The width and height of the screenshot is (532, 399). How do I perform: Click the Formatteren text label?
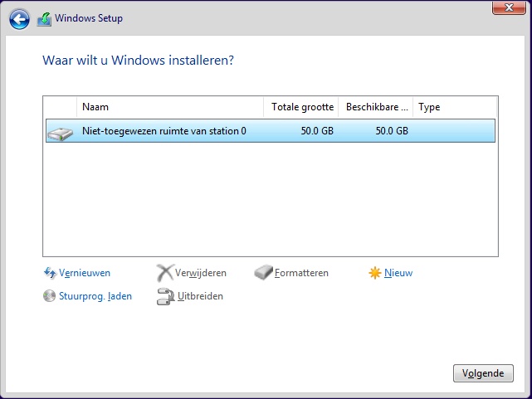pos(302,273)
